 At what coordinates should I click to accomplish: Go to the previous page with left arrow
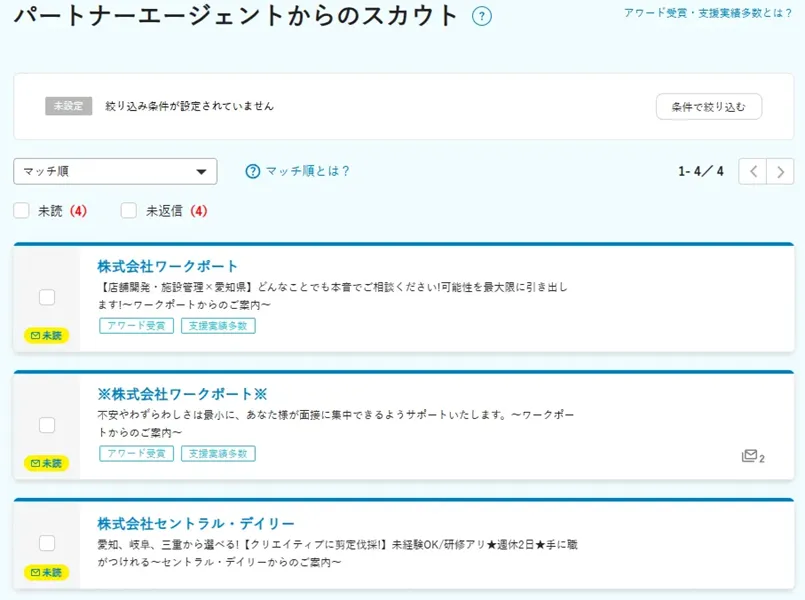pyautogui.click(x=753, y=171)
